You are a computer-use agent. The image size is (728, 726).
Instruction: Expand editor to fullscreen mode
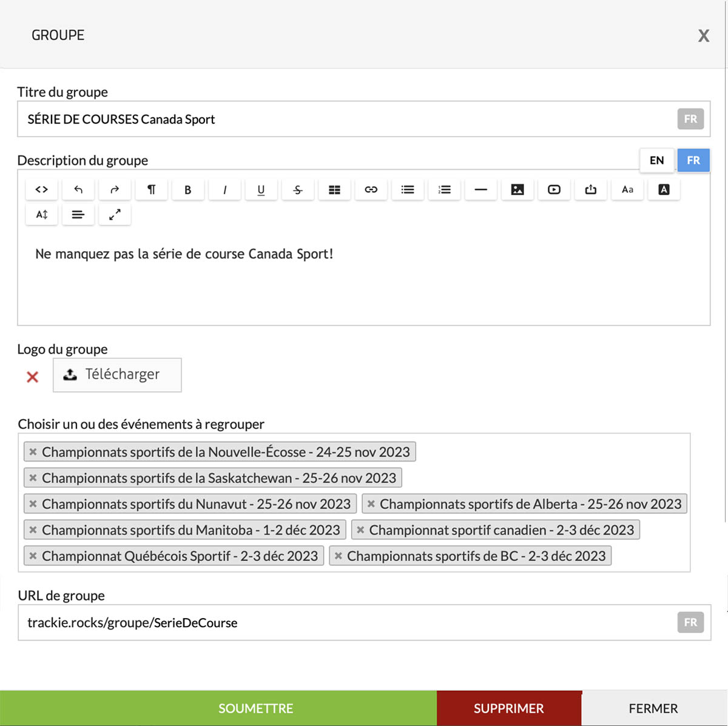[115, 215]
